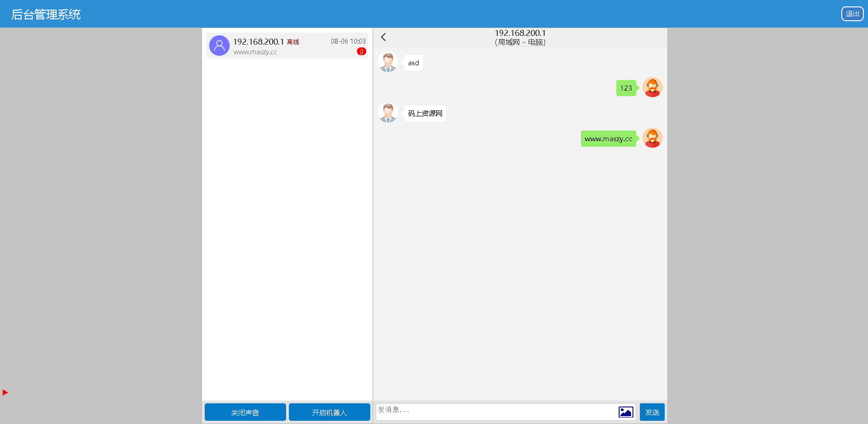Viewport: 868px width, 424px height.
Task: Click agent avatar beside the 123 message
Action: click(x=652, y=87)
